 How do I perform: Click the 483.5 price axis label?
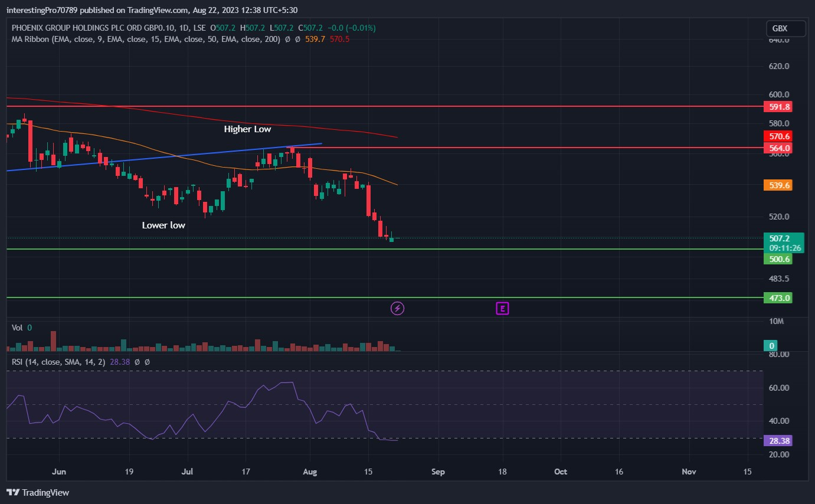pos(779,279)
